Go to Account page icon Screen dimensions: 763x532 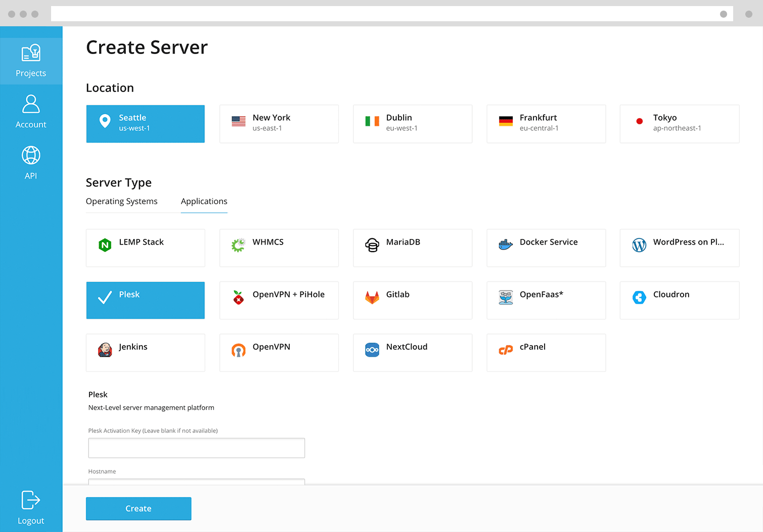coord(31,104)
